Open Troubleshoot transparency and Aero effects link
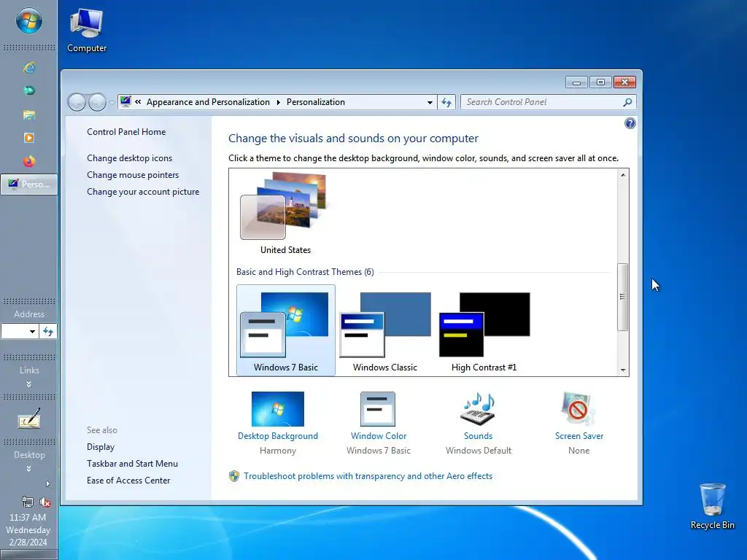 368,476
